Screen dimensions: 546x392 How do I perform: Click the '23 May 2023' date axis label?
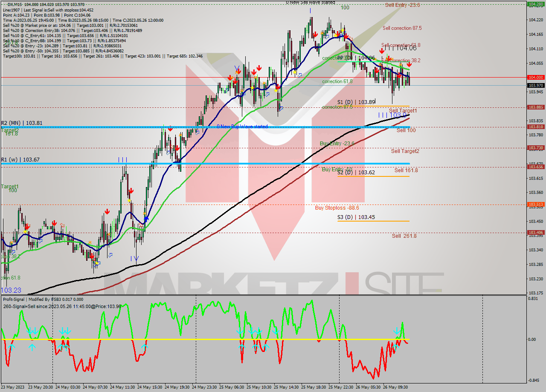(x=13, y=387)
